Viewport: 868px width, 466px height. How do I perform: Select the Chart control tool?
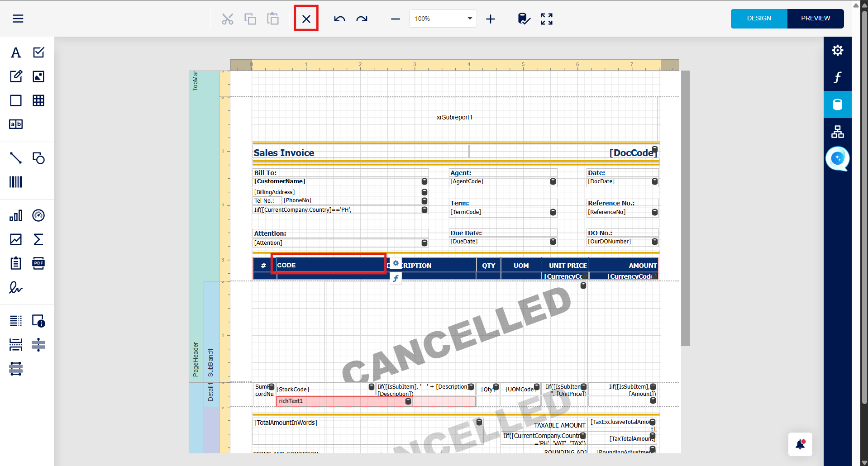[x=16, y=215]
